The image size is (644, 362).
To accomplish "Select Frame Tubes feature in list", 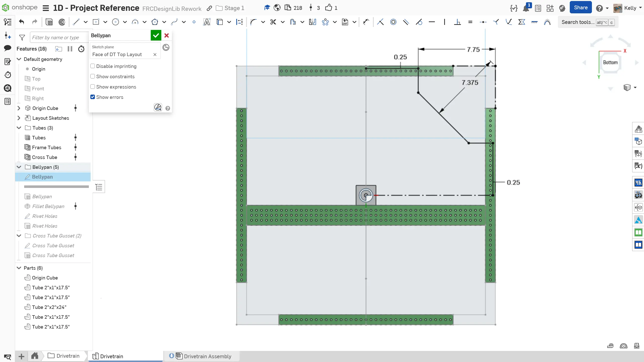I will tap(47, 147).
